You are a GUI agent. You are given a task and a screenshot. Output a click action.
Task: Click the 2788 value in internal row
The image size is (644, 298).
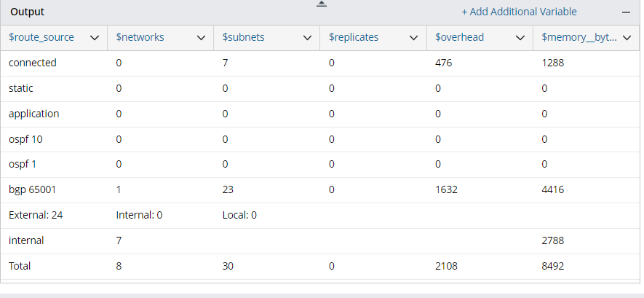553,240
